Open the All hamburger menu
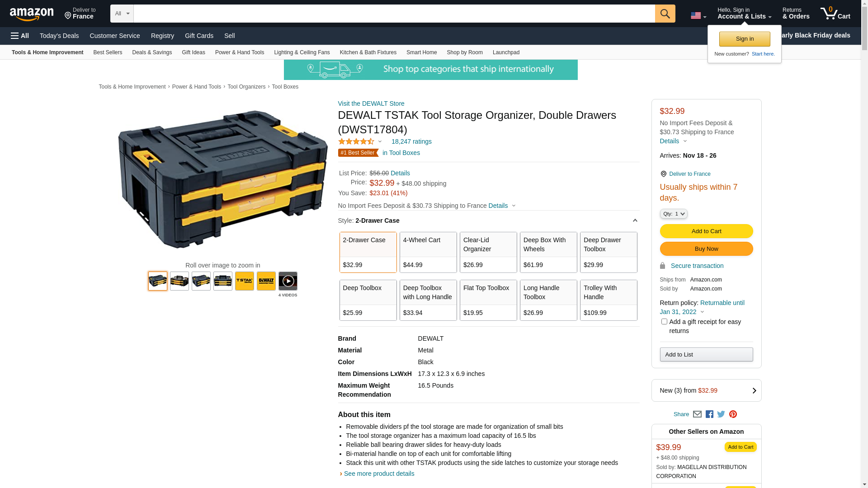The height and width of the screenshot is (488, 868). [x=20, y=36]
